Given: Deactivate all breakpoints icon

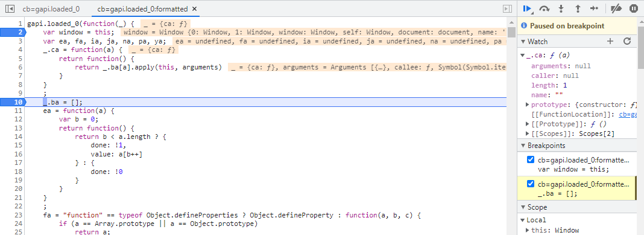Looking at the screenshot, I should tap(616, 8).
